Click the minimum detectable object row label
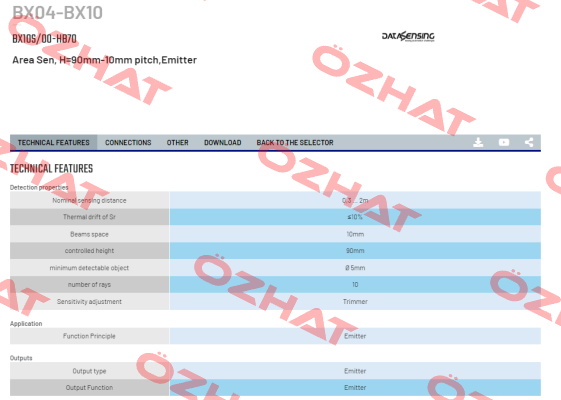The height and width of the screenshot is (400, 561). [x=89, y=268]
